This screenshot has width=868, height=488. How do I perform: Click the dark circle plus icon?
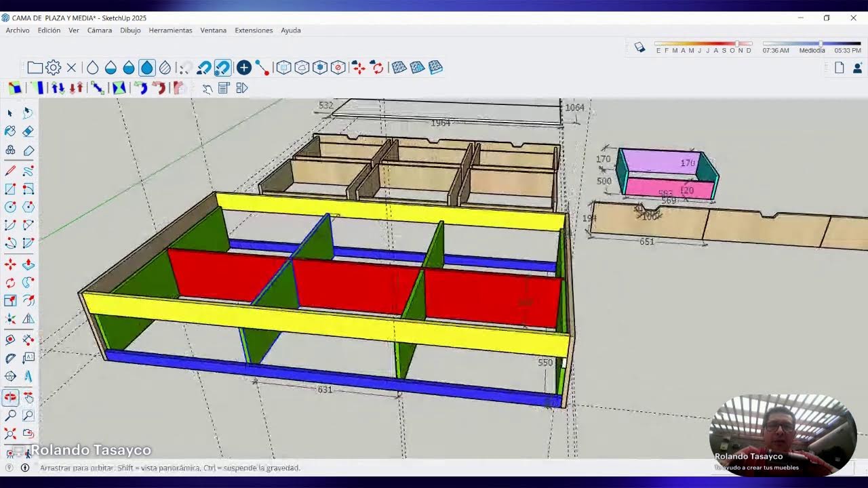coord(244,67)
